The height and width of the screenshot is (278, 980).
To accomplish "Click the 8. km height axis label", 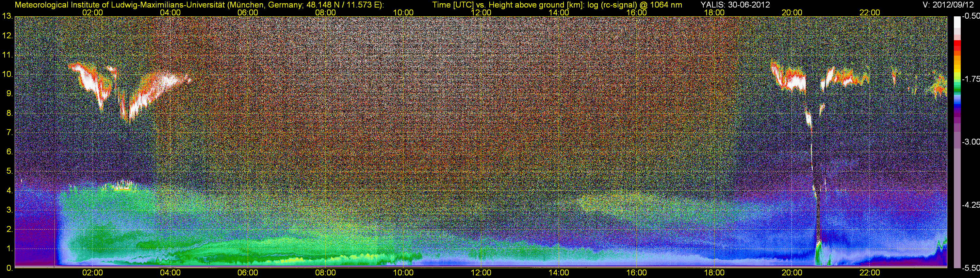I will [10, 113].
